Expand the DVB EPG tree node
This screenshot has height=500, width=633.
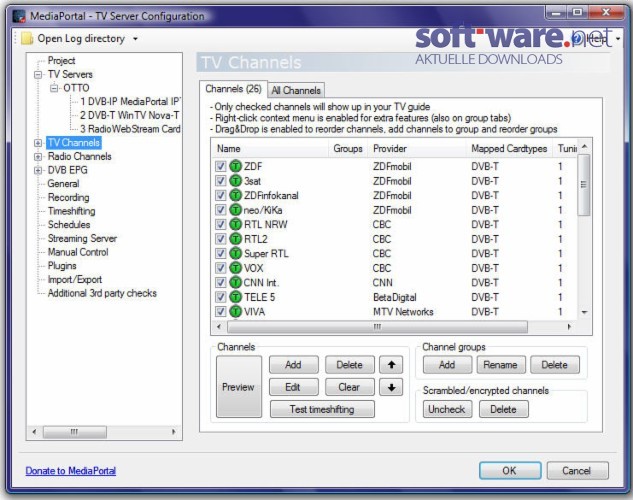[x=38, y=170]
